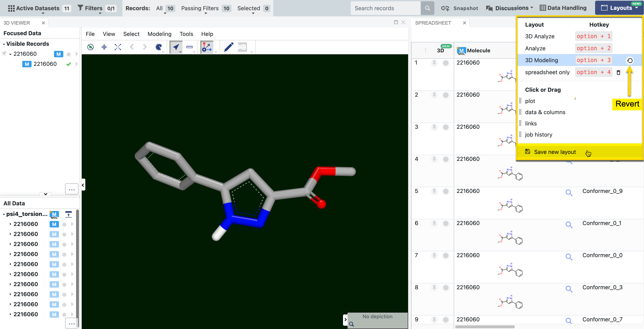Click the next view arrow in viewer toolbar
This screenshot has width=644, height=329.
145,47
